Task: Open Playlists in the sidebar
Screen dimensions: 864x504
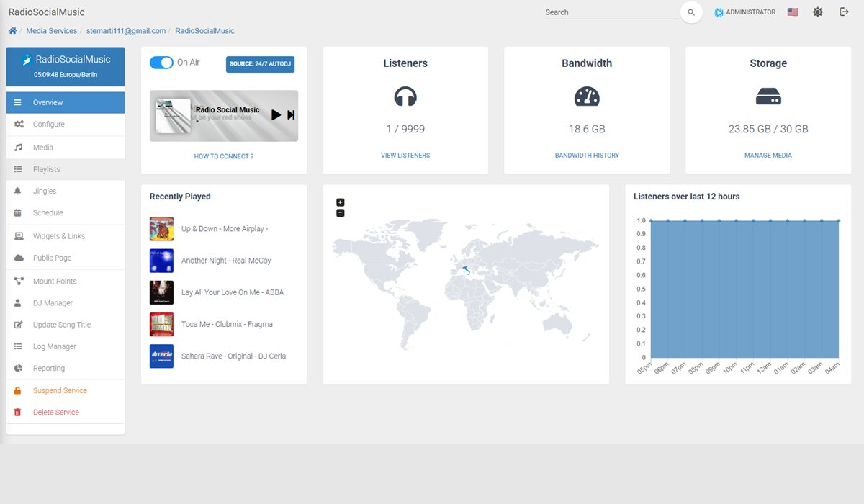Action: coord(66,169)
